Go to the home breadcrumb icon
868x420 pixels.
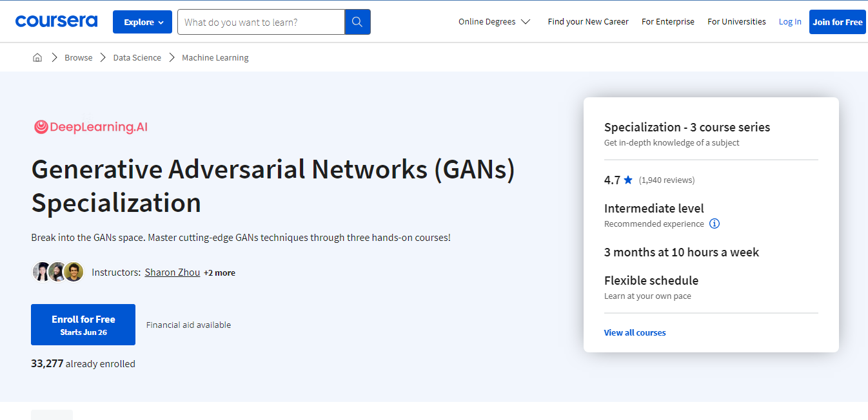[x=37, y=57]
